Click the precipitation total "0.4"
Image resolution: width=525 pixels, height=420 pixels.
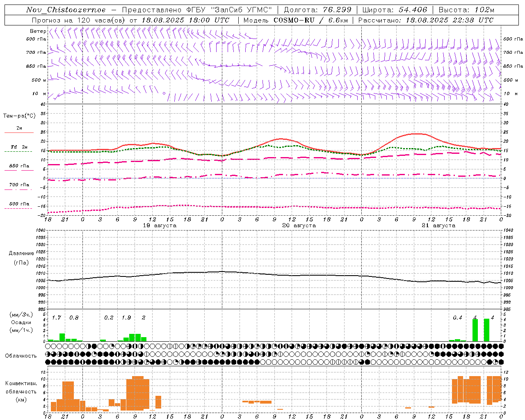[x=457, y=317]
